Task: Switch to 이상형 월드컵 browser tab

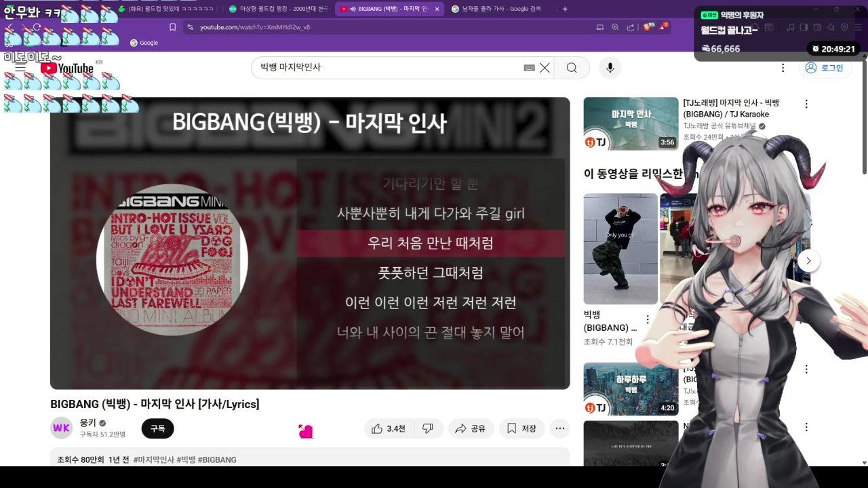Action: click(x=278, y=9)
